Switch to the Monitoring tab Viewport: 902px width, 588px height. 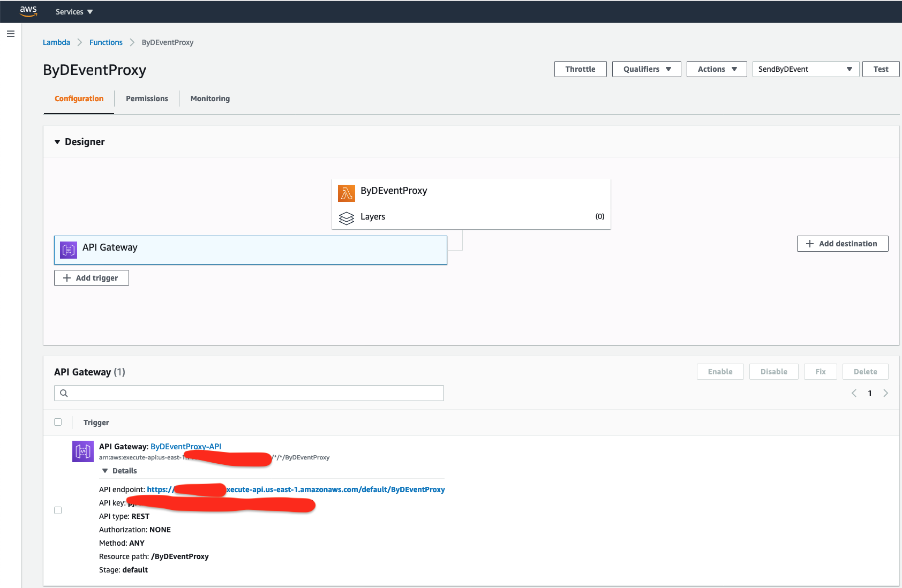point(210,99)
